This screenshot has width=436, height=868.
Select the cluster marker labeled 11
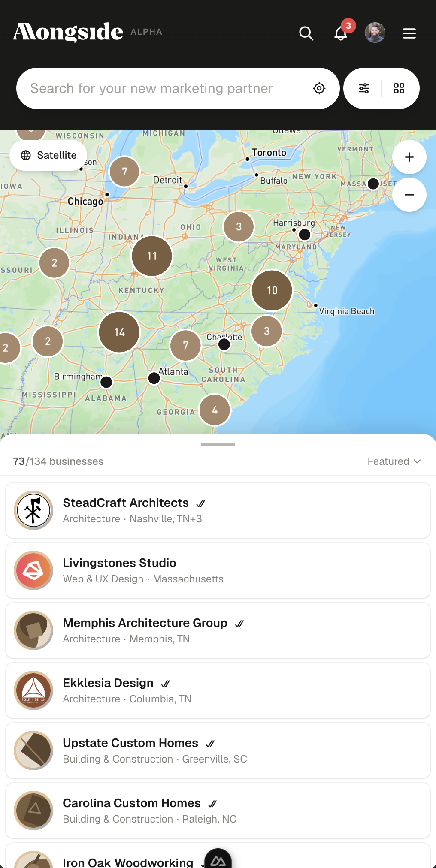[x=152, y=256]
